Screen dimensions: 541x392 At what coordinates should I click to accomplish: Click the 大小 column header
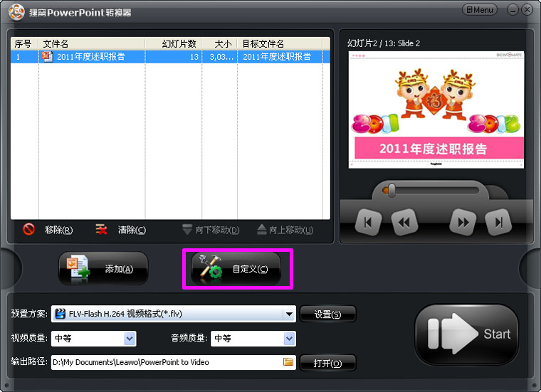pos(220,44)
